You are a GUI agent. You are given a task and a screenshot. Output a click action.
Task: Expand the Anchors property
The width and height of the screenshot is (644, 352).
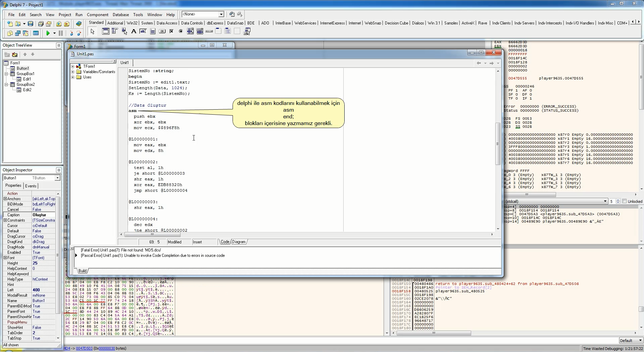[5, 199]
